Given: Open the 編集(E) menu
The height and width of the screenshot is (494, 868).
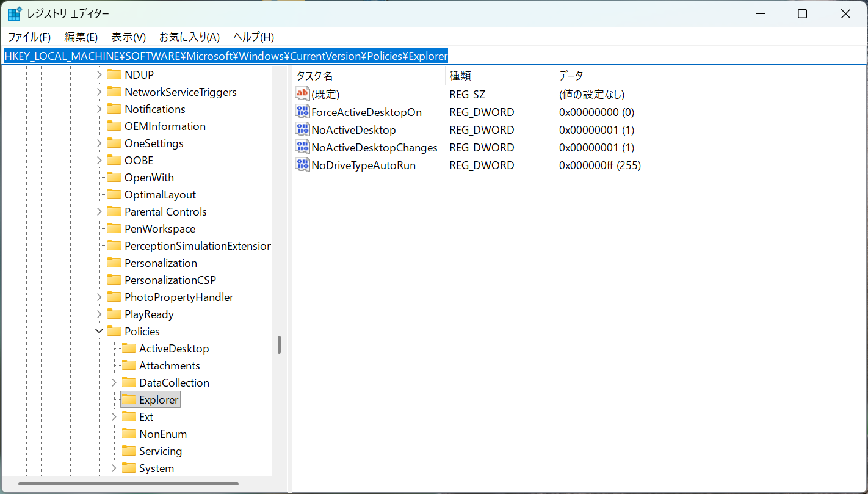Looking at the screenshot, I should coord(81,37).
